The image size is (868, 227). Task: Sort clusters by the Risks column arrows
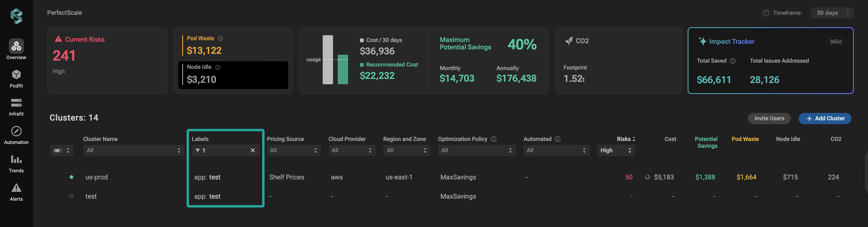[634, 139]
